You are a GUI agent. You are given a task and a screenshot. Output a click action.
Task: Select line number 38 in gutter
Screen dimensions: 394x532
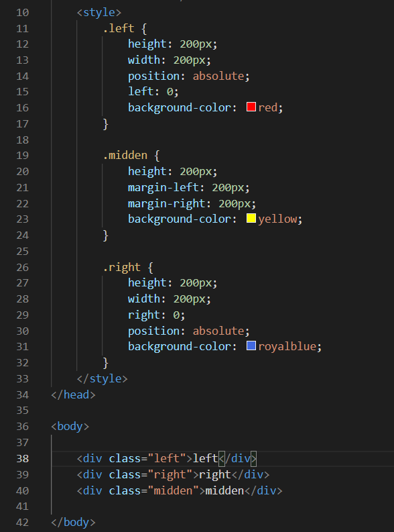[22, 459]
